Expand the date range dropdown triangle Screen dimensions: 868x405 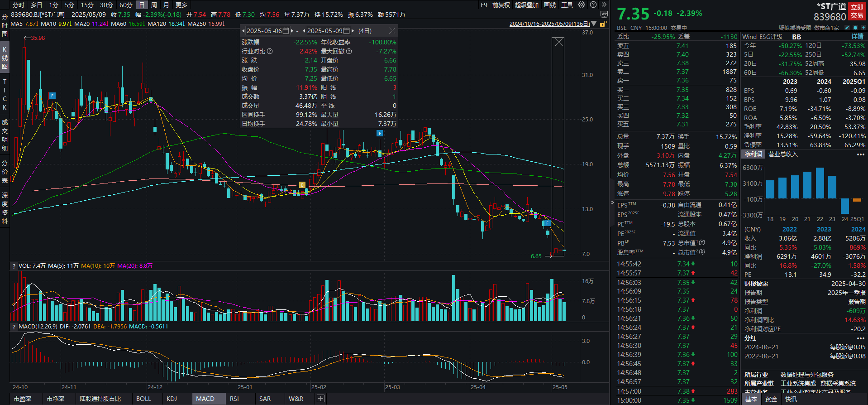tap(594, 24)
